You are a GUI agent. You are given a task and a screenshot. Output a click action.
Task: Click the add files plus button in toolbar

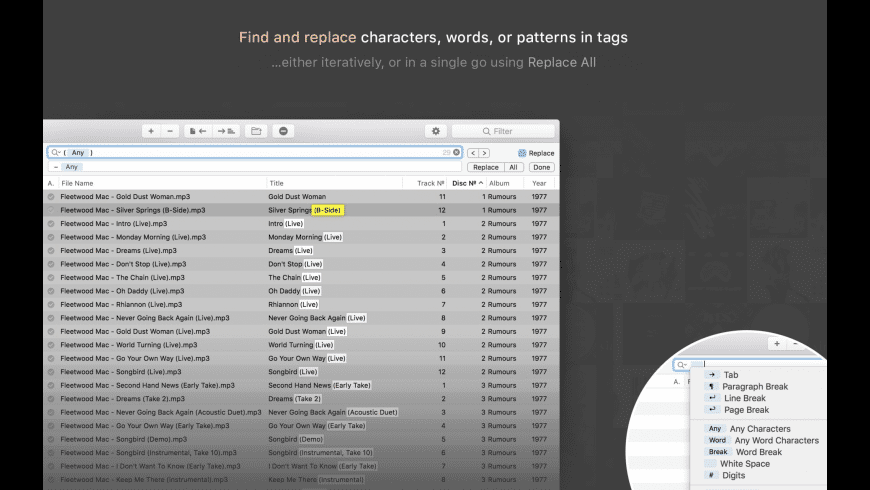click(151, 131)
